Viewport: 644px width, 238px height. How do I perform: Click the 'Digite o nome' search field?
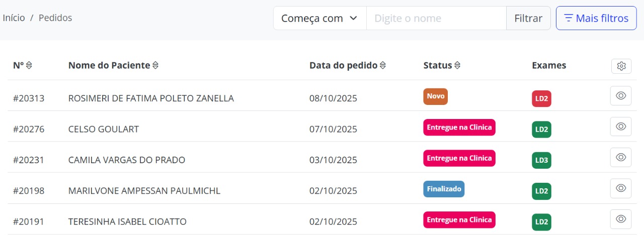tap(436, 19)
